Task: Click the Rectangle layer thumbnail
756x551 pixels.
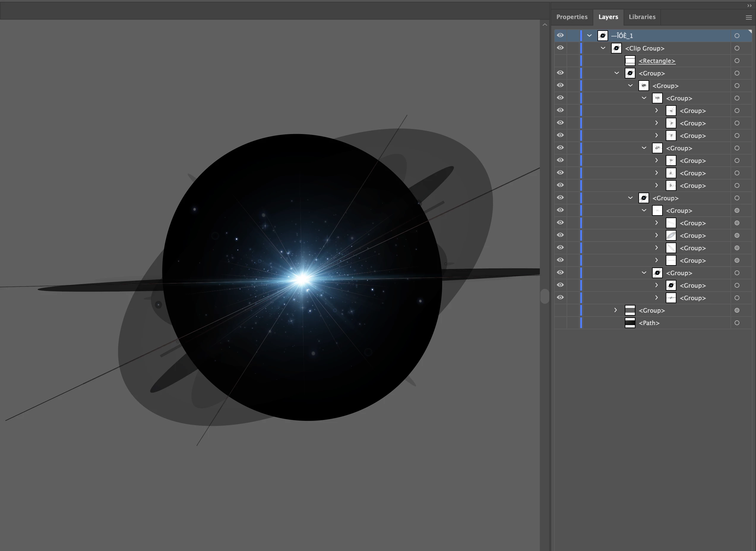Action: pyautogui.click(x=630, y=61)
